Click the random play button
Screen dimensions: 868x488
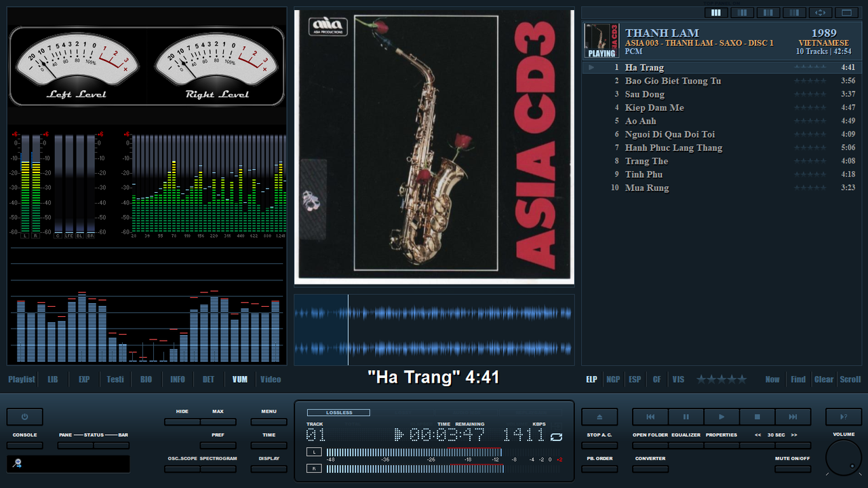tap(844, 417)
